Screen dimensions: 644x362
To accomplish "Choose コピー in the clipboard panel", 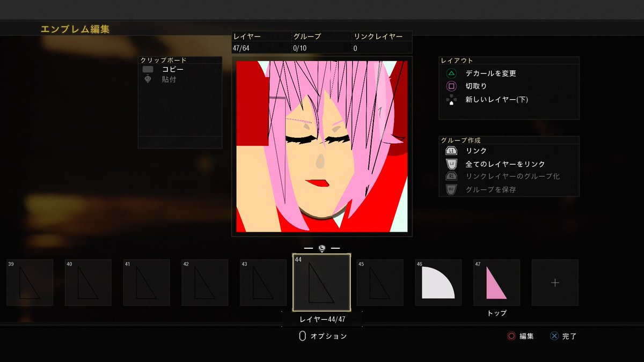I will tap(173, 70).
